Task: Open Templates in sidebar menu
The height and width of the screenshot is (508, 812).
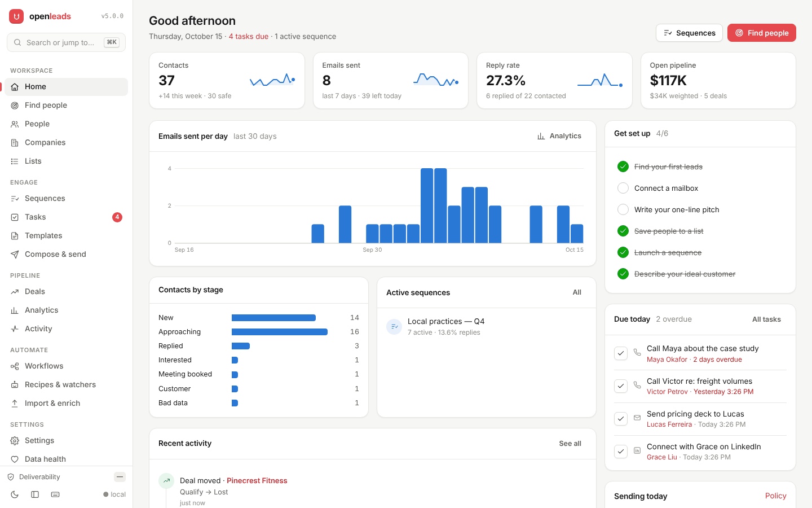Action: [x=67, y=236]
